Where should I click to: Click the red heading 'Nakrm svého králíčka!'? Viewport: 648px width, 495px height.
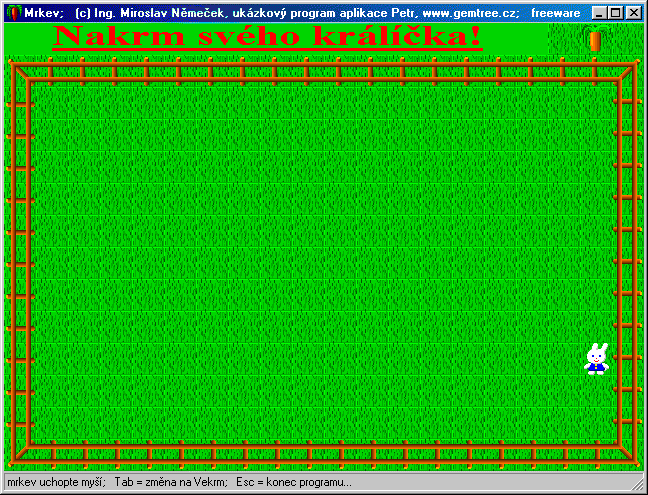click(268, 38)
